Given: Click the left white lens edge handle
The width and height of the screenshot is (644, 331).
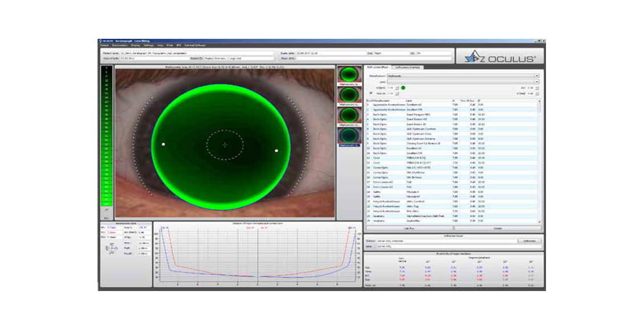Looking at the screenshot, I should (164, 144).
